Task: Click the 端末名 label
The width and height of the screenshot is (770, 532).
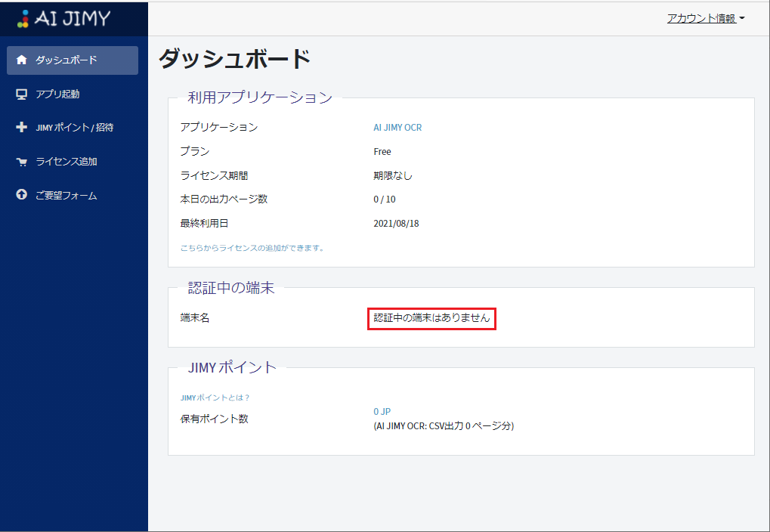Action: [x=195, y=318]
